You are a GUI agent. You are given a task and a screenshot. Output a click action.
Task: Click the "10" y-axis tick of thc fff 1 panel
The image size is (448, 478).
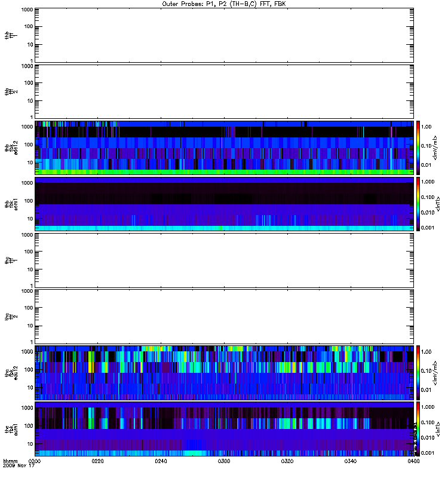pos(30,270)
